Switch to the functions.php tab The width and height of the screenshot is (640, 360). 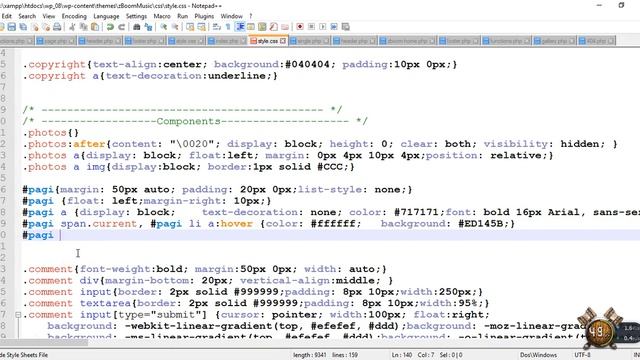506,41
